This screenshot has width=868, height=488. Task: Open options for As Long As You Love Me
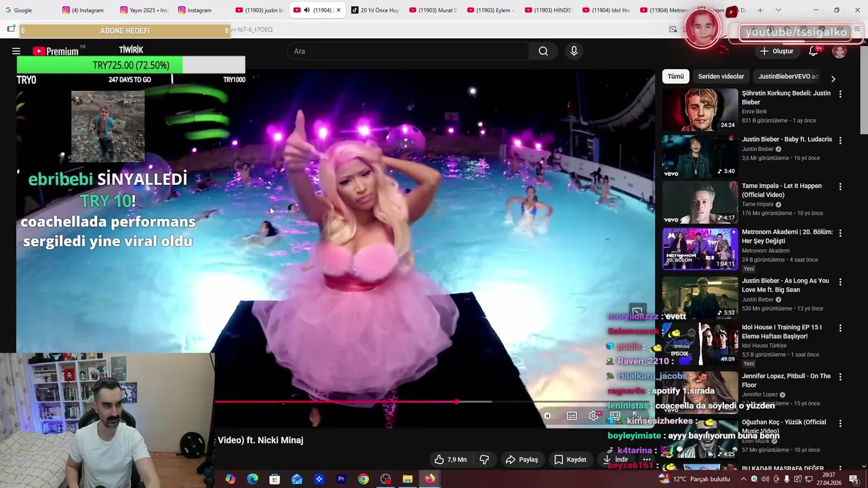pyautogui.click(x=840, y=281)
